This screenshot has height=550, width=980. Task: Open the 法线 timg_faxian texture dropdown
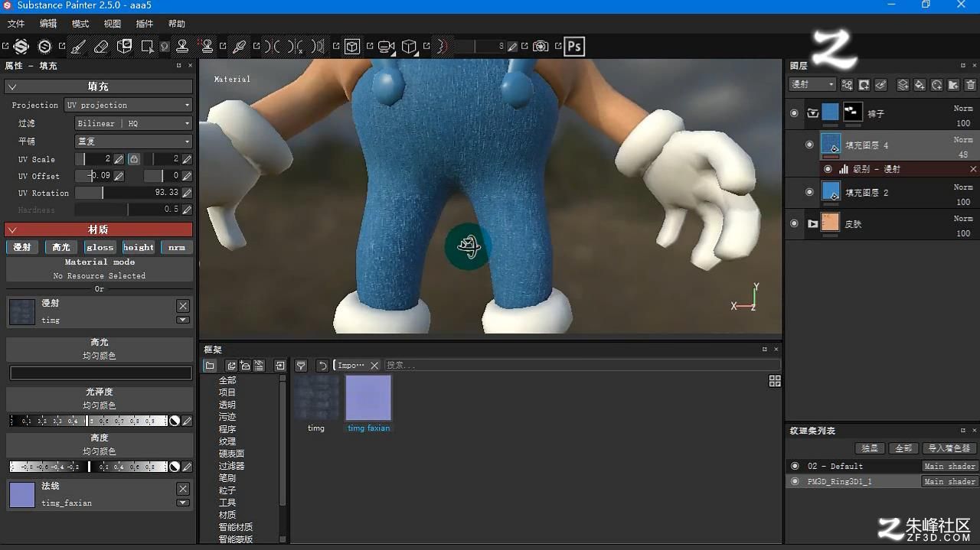click(183, 503)
